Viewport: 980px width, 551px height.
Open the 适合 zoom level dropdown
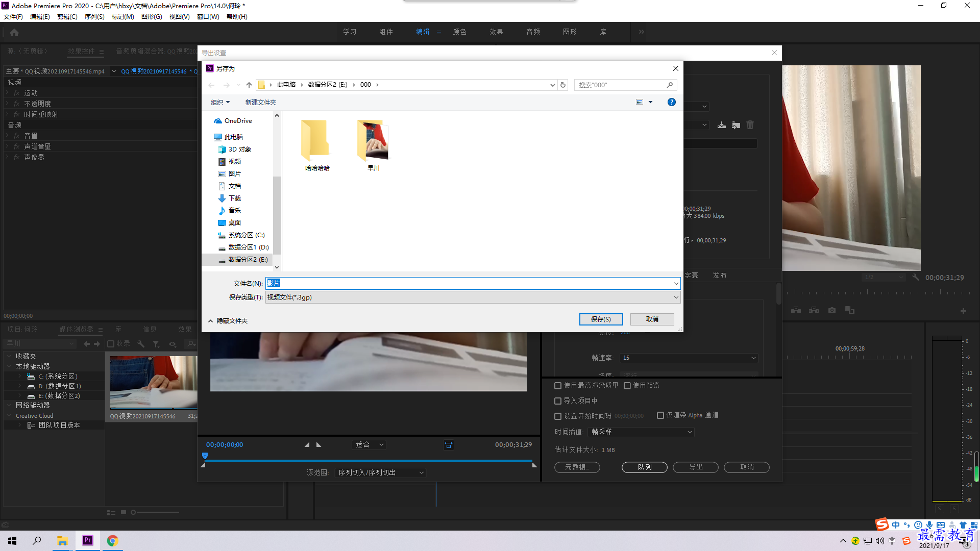(369, 445)
